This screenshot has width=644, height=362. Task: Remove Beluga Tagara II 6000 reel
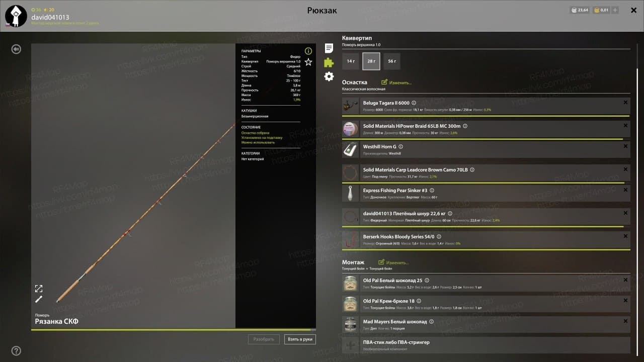[625, 102]
